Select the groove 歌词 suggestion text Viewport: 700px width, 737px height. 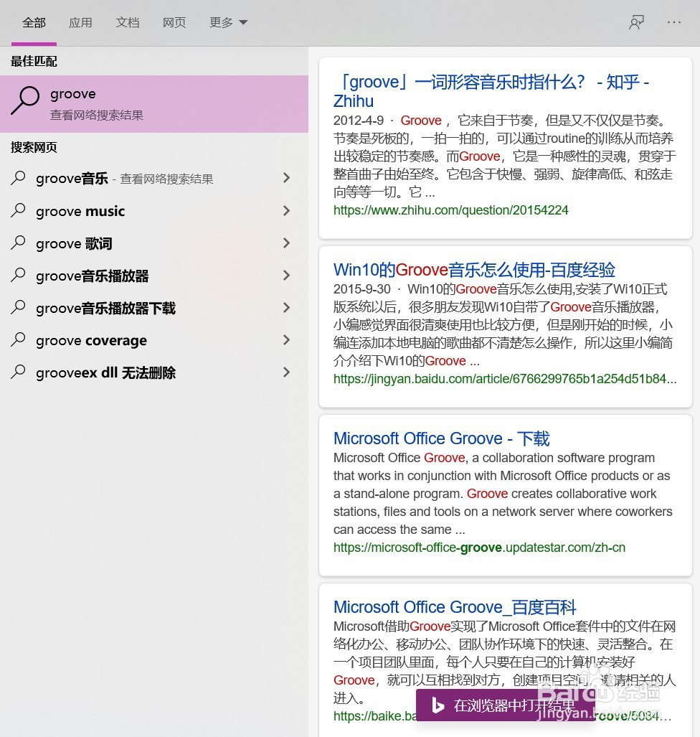pyautogui.click(x=74, y=244)
